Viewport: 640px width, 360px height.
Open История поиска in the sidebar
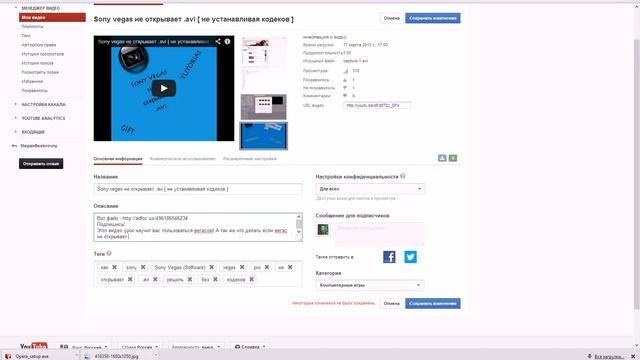[x=37, y=63]
